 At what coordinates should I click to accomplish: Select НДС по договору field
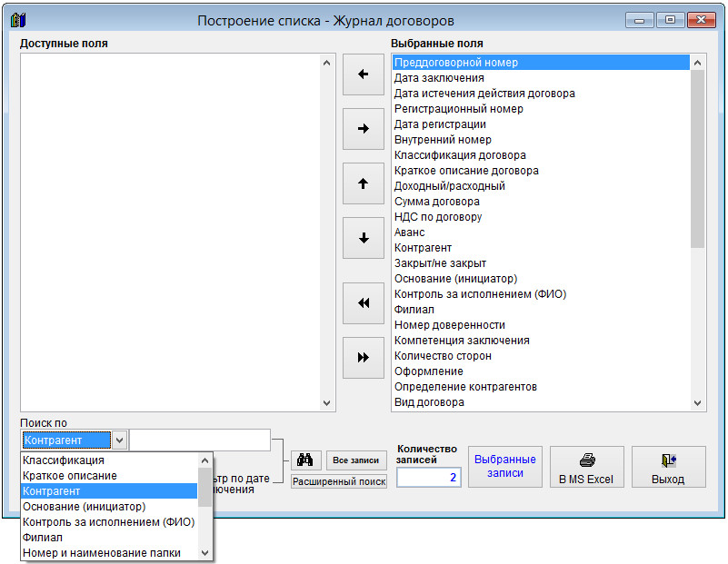click(541, 216)
